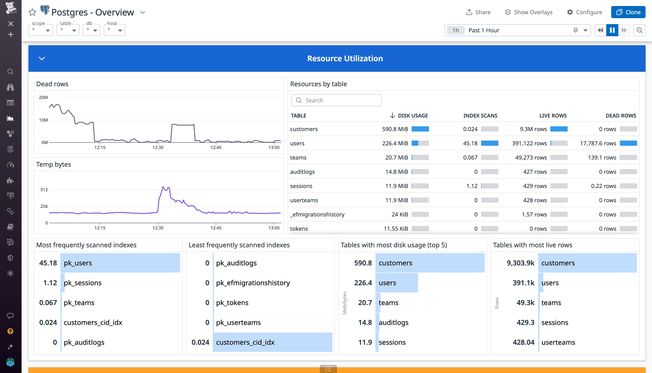Screen dimensions: 652x373
Task: Click the zoom-out magnifier beside time controls
Action: click(640, 30)
